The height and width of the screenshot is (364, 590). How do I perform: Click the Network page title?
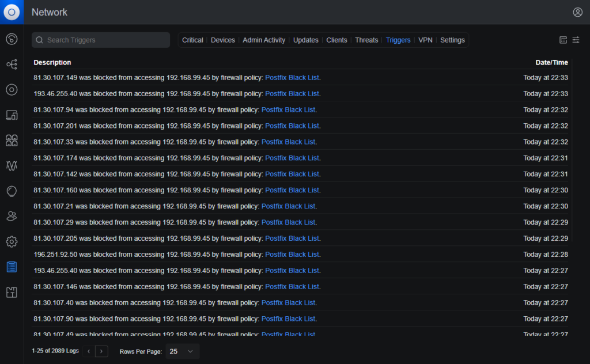coord(50,13)
